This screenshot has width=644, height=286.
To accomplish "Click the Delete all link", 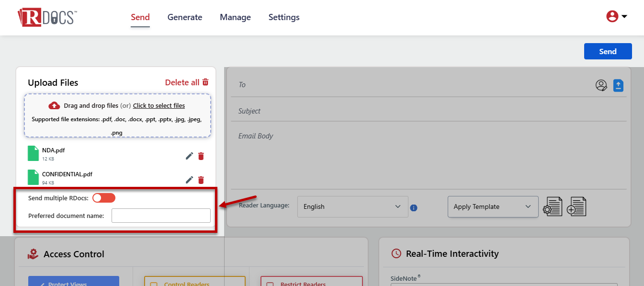I will pyautogui.click(x=187, y=82).
